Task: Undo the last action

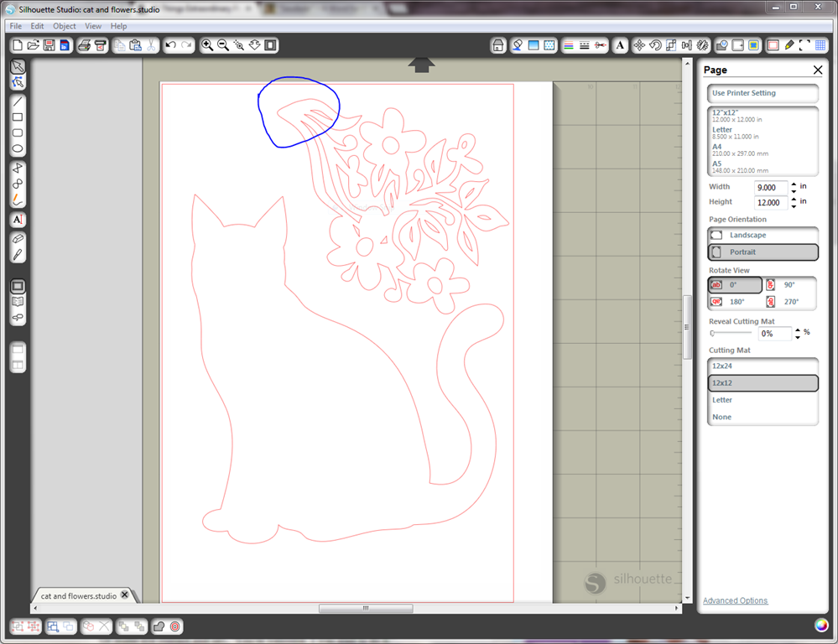Action: (x=170, y=45)
